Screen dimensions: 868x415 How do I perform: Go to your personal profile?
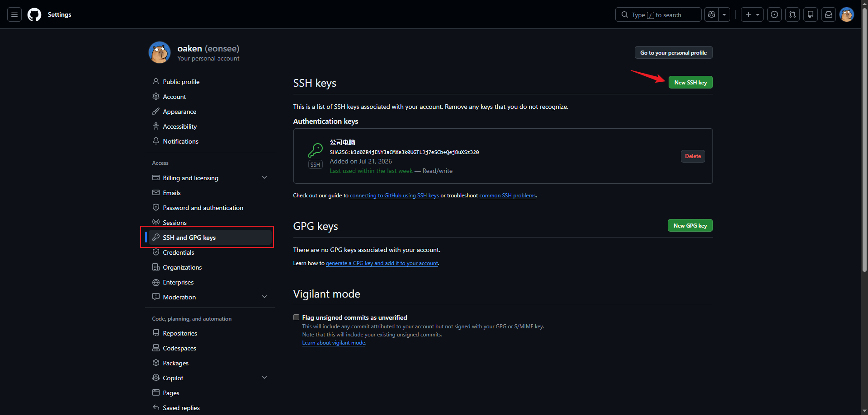[674, 52]
